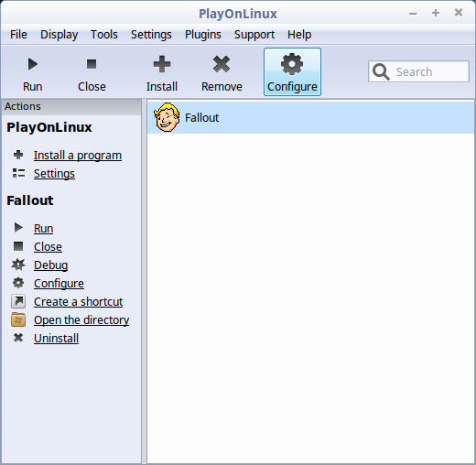Click the Open the directory link
The image size is (476, 465).
coord(81,320)
